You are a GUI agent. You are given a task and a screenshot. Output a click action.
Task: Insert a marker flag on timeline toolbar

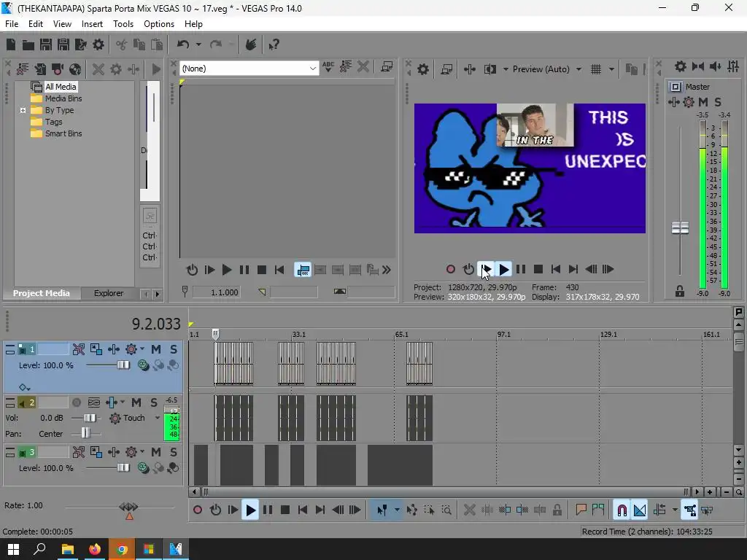click(x=581, y=510)
